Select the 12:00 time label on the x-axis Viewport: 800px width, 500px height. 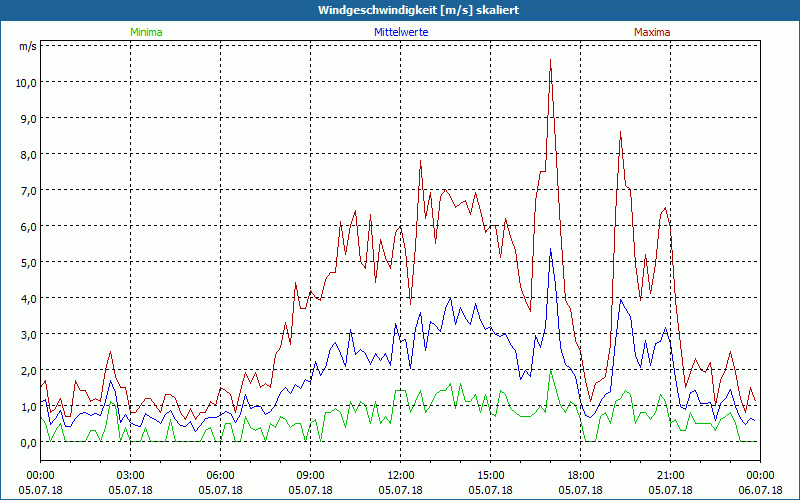(400, 475)
